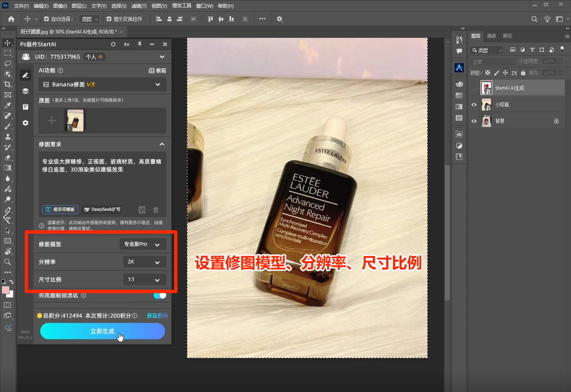The height and width of the screenshot is (392, 571).
Task: Click align left edges icon
Action: tap(159, 19)
